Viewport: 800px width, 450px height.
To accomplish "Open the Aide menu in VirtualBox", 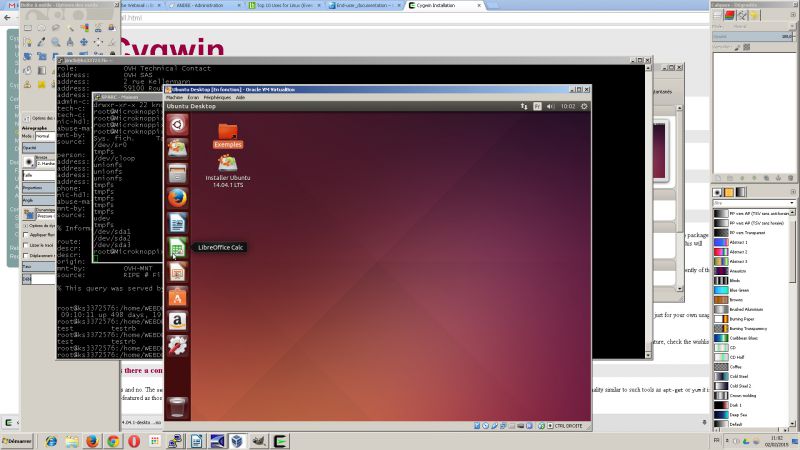I will click(x=240, y=97).
